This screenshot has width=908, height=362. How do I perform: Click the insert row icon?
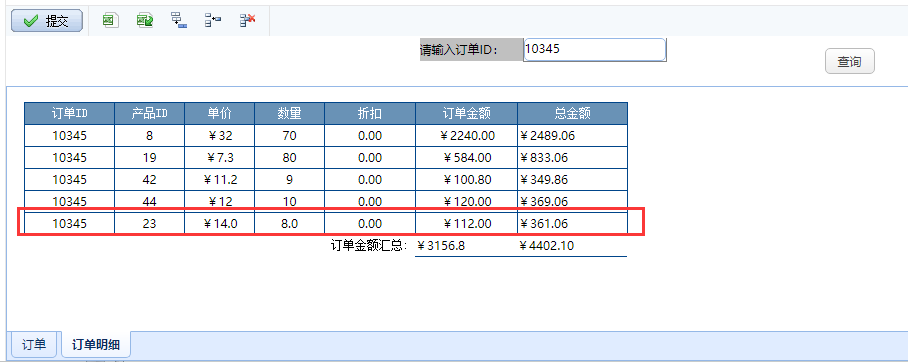pyautogui.click(x=213, y=21)
